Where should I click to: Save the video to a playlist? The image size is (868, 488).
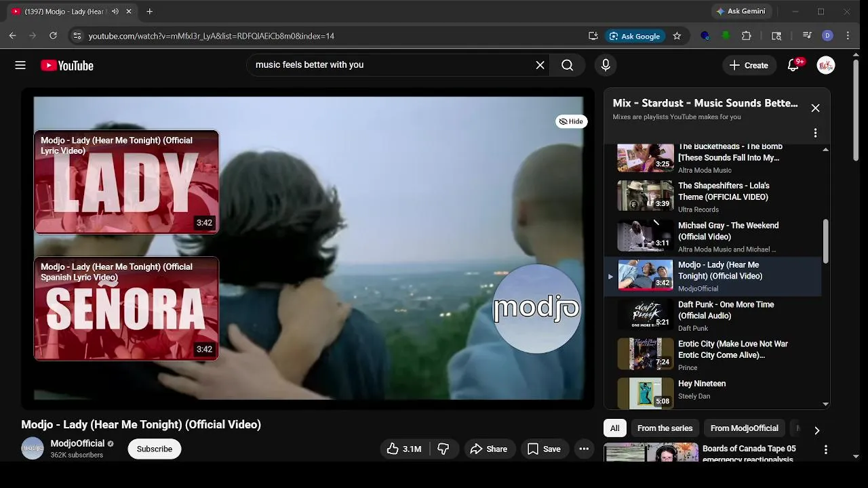click(x=544, y=449)
